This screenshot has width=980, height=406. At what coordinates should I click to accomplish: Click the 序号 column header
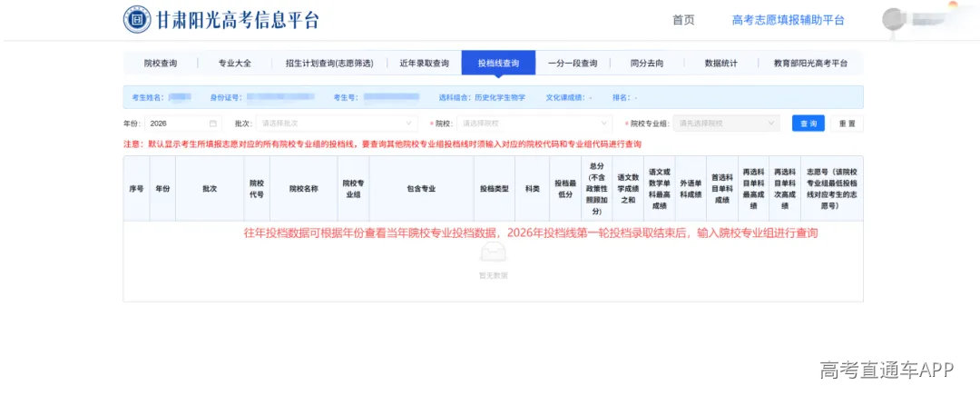(136, 188)
